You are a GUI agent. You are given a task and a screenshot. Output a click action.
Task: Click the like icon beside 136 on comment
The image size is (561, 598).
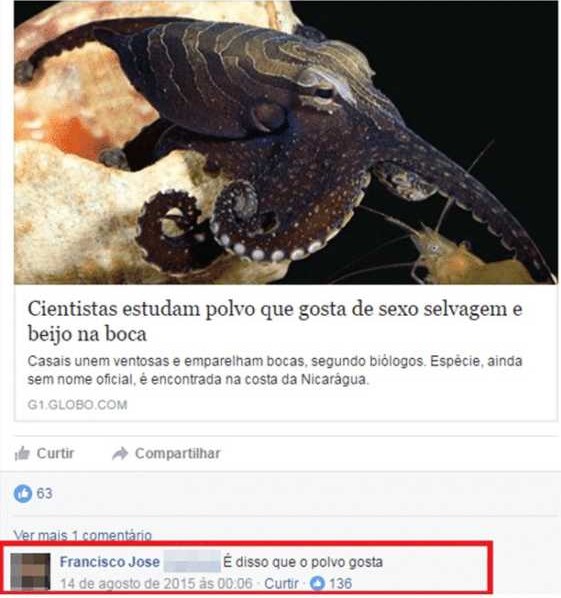pyautogui.click(x=317, y=583)
